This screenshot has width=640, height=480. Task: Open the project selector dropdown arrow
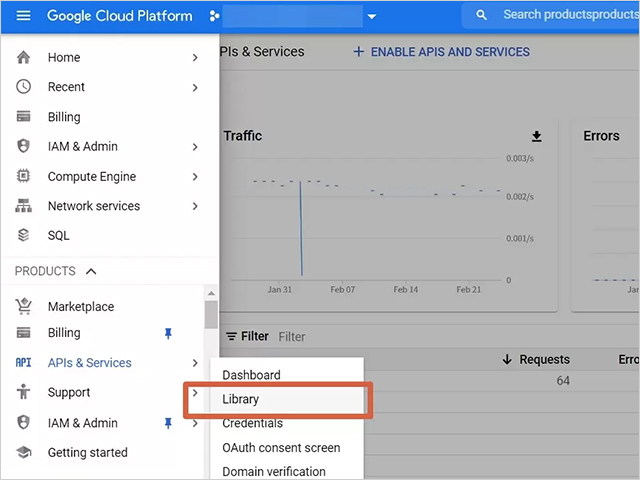coord(372,16)
